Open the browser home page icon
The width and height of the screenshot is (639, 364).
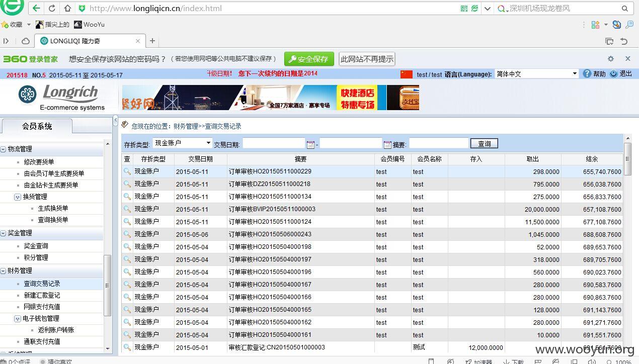click(x=68, y=9)
